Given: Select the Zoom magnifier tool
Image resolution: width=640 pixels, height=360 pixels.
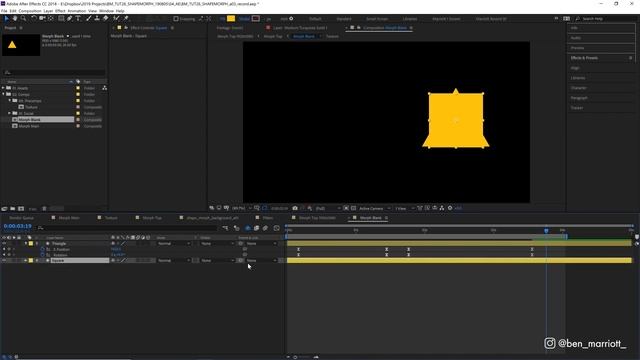Looking at the screenshot, I should (x=23, y=18).
